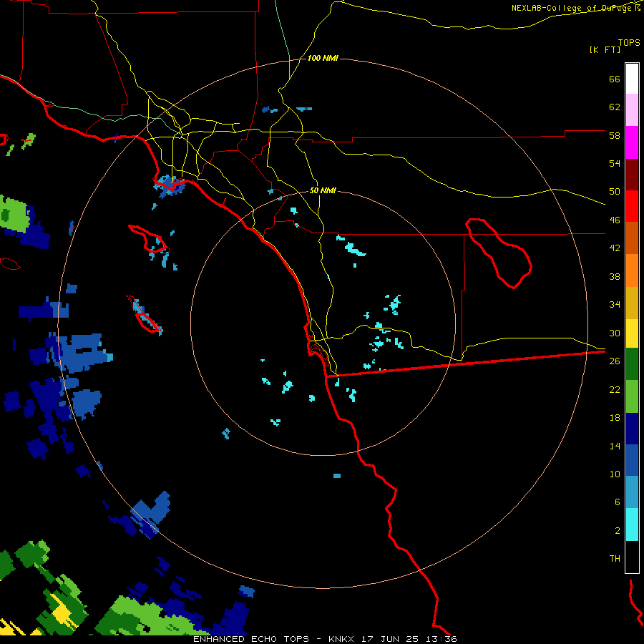Image resolution: width=644 pixels, height=644 pixels.
Task: Click the legend value "38"
Action: pyautogui.click(x=615, y=276)
